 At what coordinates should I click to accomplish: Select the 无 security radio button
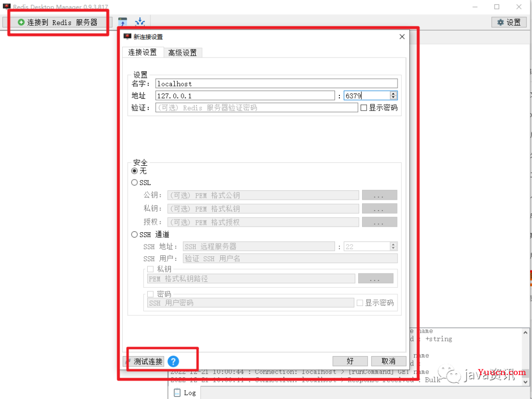134,171
